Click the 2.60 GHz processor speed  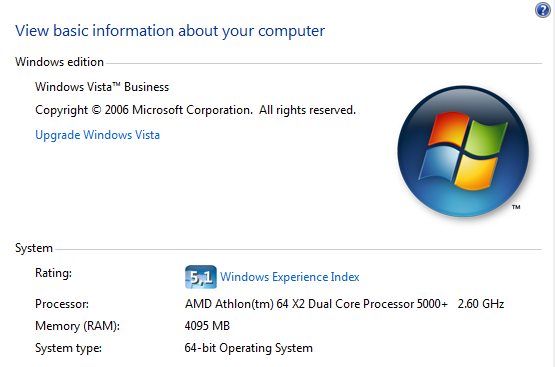click(x=481, y=304)
